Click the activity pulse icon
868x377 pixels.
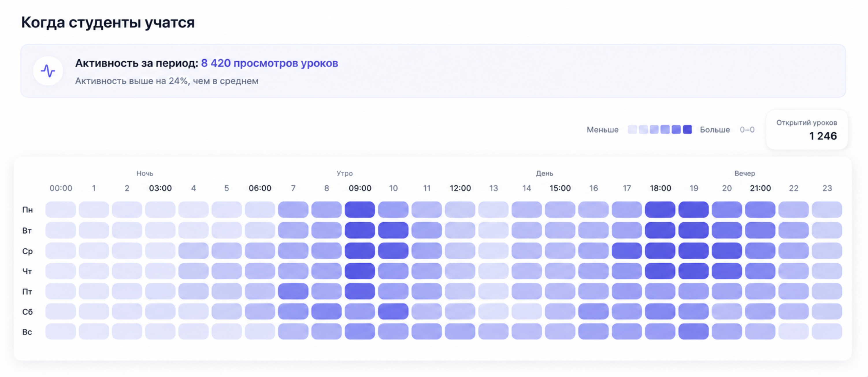point(48,71)
